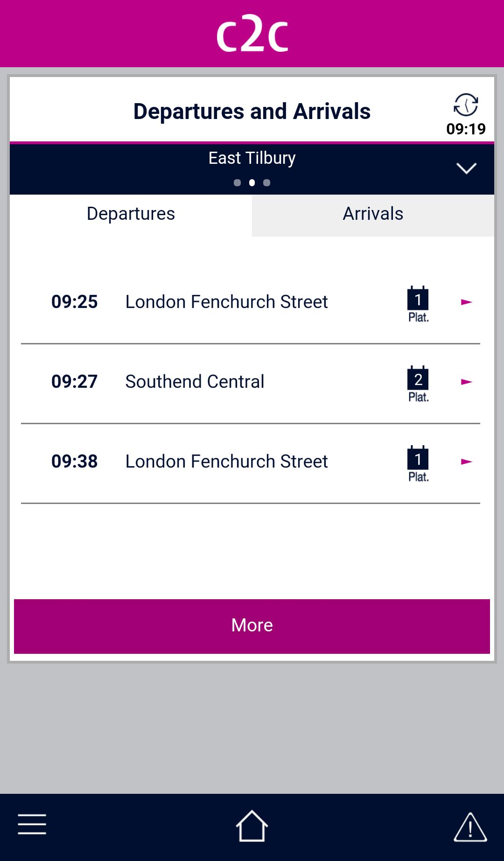504x861 pixels.
Task: Open details arrow for 09:27 departure
Action: [x=466, y=382]
